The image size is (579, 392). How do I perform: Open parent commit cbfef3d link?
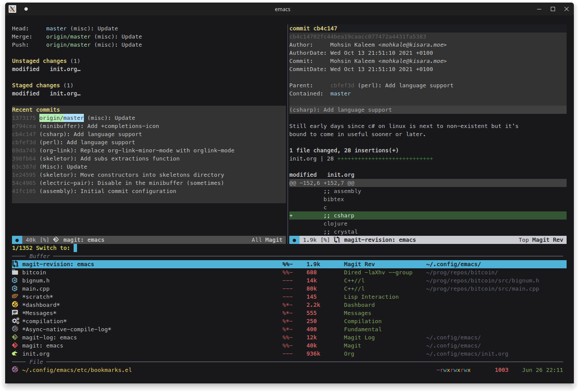click(x=342, y=86)
